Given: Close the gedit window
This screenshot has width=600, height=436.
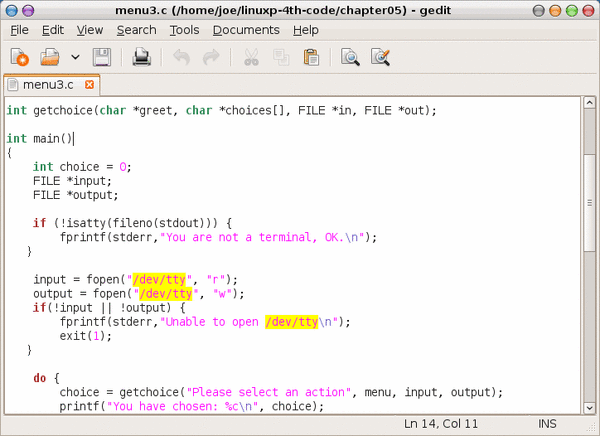Looking at the screenshot, I should tap(588, 10).
